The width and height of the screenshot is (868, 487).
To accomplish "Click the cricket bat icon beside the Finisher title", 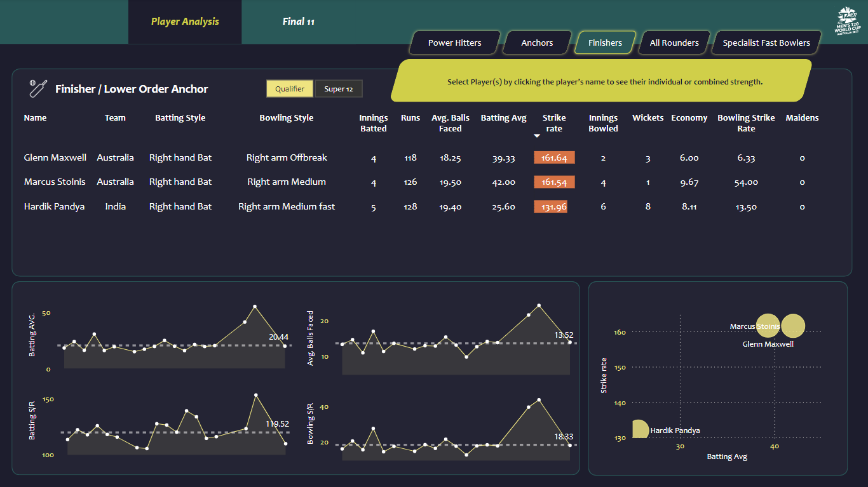I will [x=38, y=88].
